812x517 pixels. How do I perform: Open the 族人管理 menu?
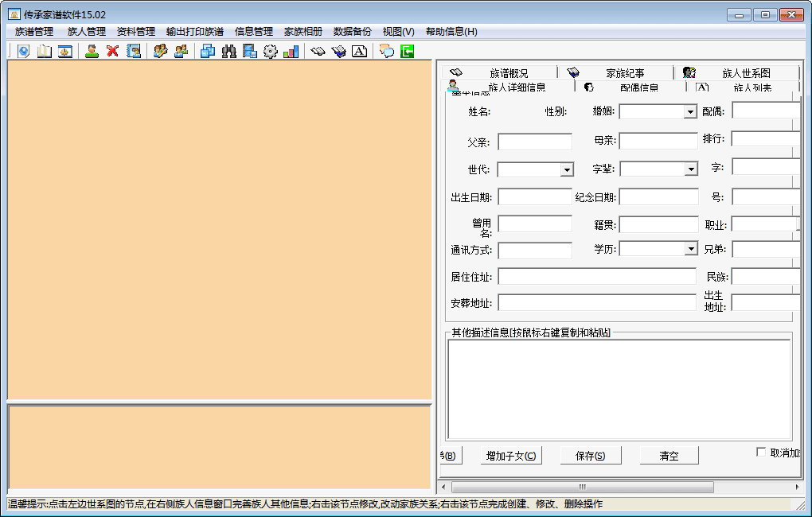coord(87,32)
